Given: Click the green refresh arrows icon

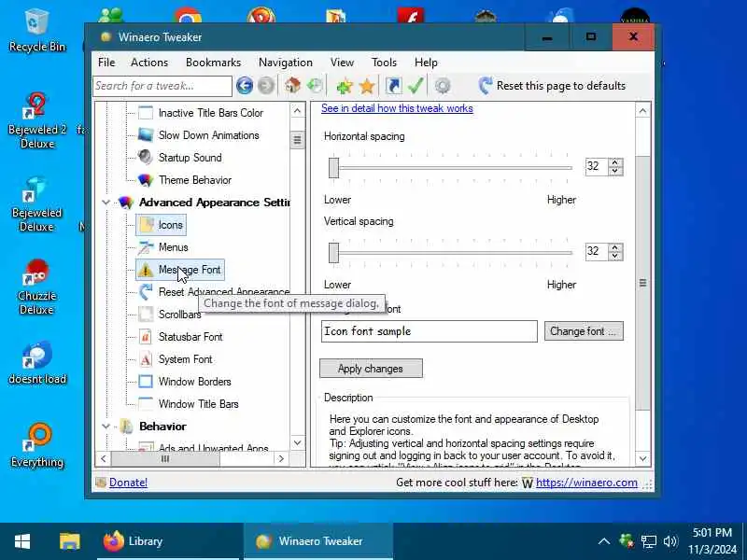Looking at the screenshot, I should [x=315, y=86].
